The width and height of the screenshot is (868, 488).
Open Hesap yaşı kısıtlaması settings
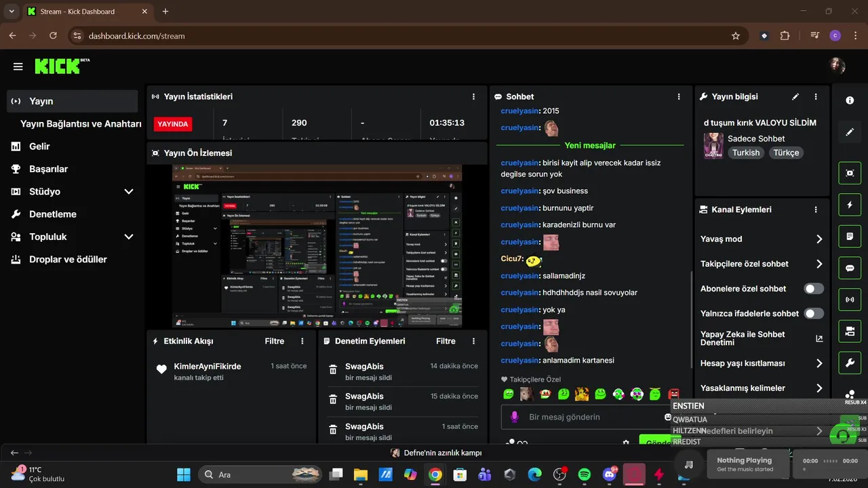coord(762,363)
